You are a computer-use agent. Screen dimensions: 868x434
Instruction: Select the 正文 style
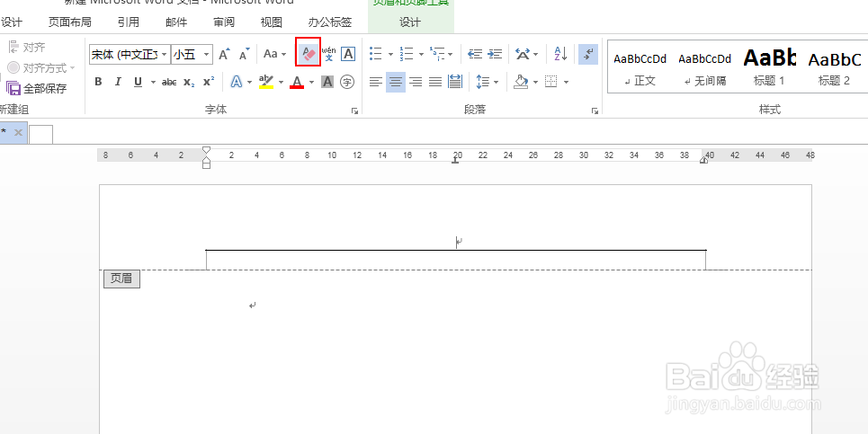click(640, 66)
